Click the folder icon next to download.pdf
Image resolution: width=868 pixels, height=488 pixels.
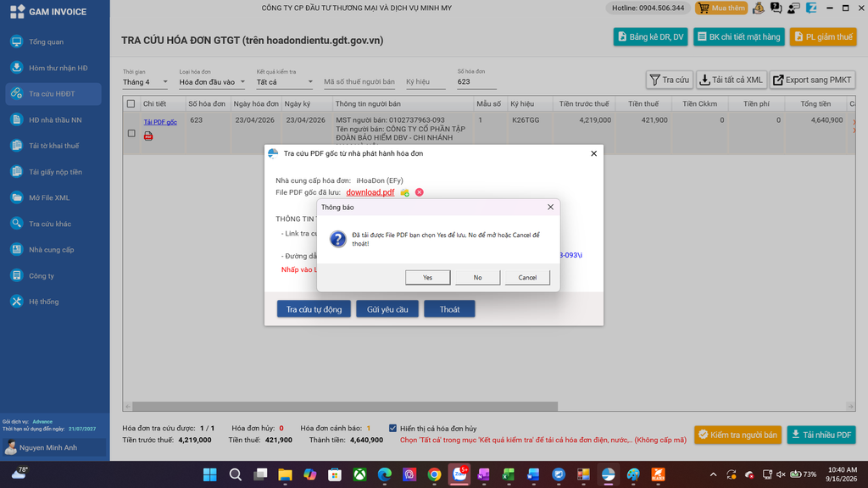tap(404, 192)
